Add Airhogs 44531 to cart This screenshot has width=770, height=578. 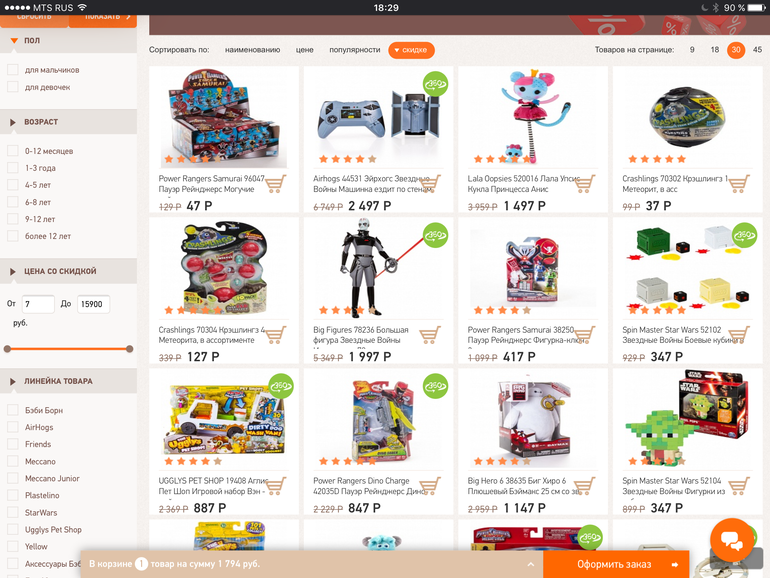[430, 184]
